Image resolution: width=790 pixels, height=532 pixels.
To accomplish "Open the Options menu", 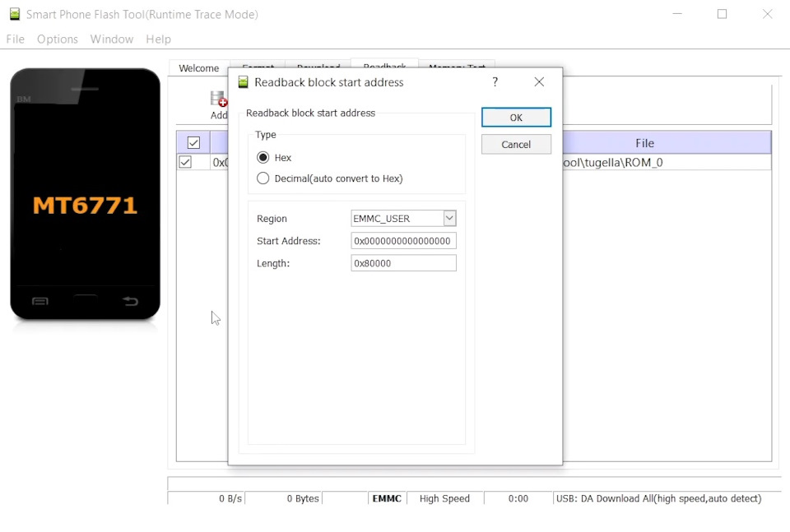I will (x=58, y=39).
